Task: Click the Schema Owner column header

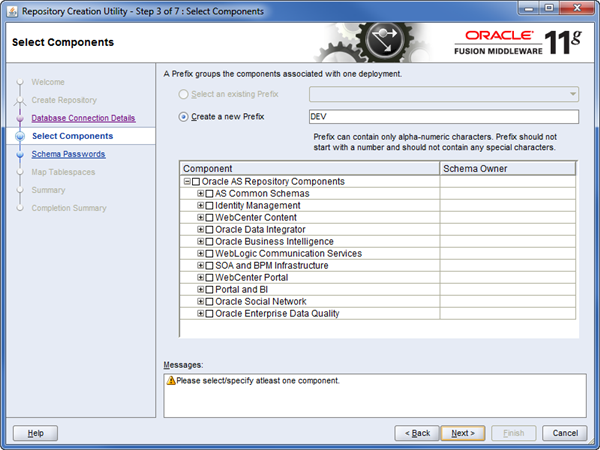Action: tap(508, 168)
